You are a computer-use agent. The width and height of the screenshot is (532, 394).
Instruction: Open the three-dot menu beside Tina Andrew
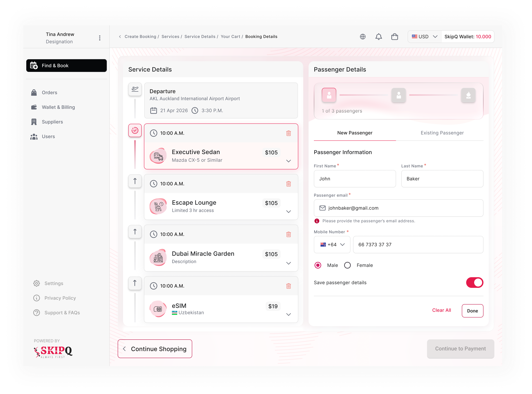click(x=100, y=38)
